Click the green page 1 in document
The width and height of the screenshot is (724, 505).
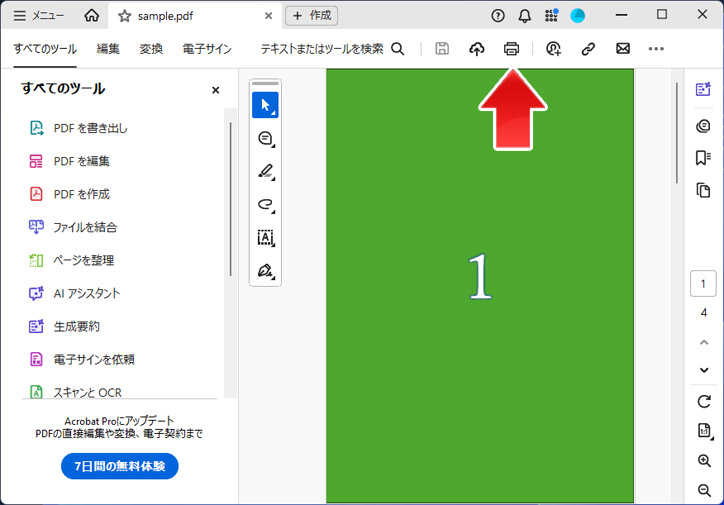pos(480,286)
